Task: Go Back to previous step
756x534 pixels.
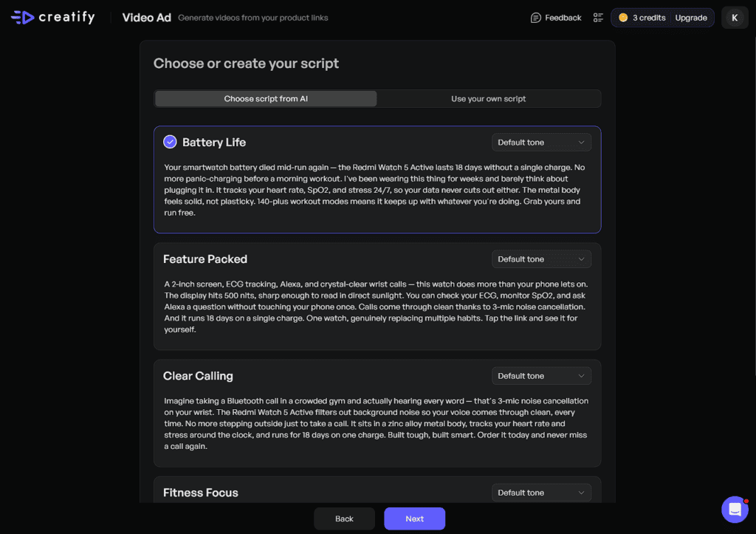Action: pos(344,518)
